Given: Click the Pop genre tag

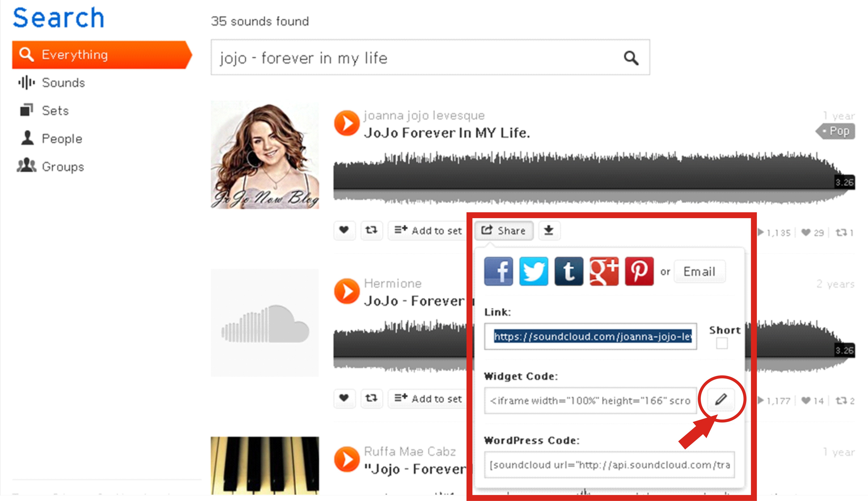Looking at the screenshot, I should pos(836,131).
